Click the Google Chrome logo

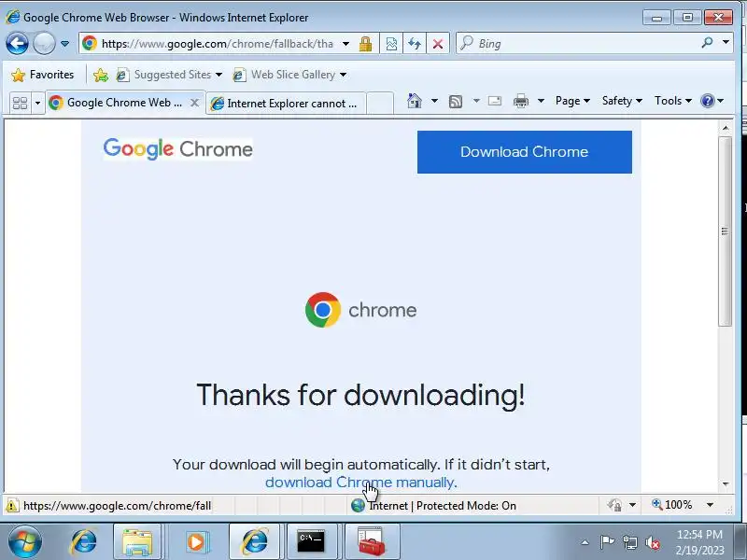[x=177, y=148]
